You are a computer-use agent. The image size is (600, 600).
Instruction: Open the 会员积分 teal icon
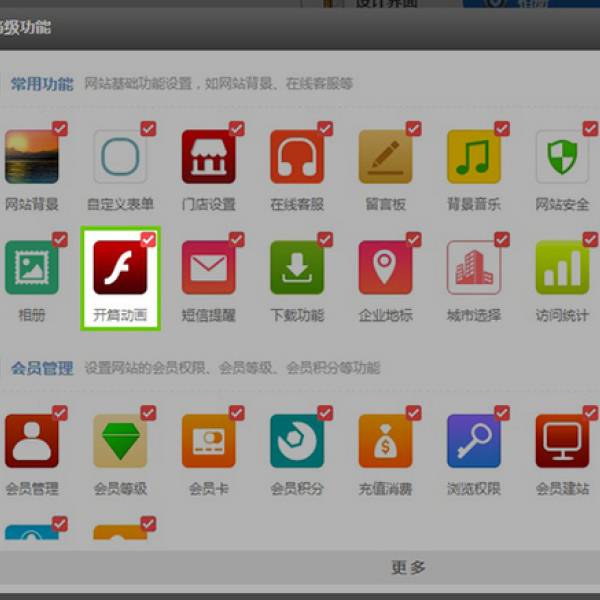[297, 441]
